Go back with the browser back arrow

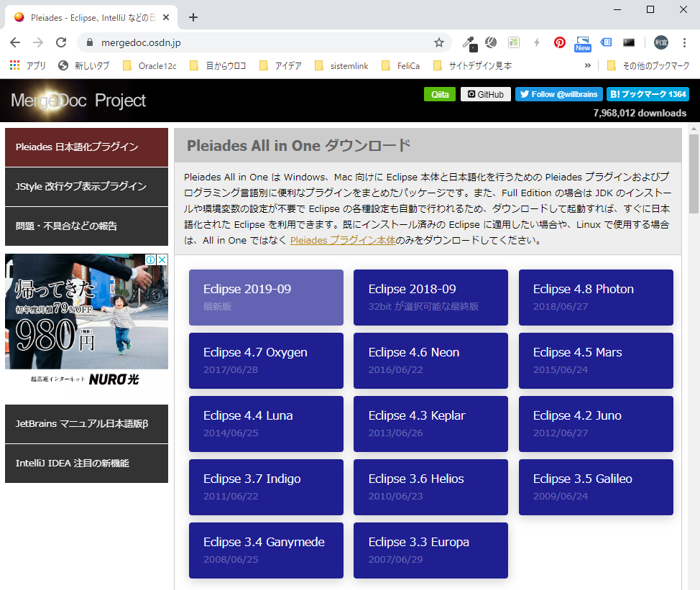(x=15, y=42)
